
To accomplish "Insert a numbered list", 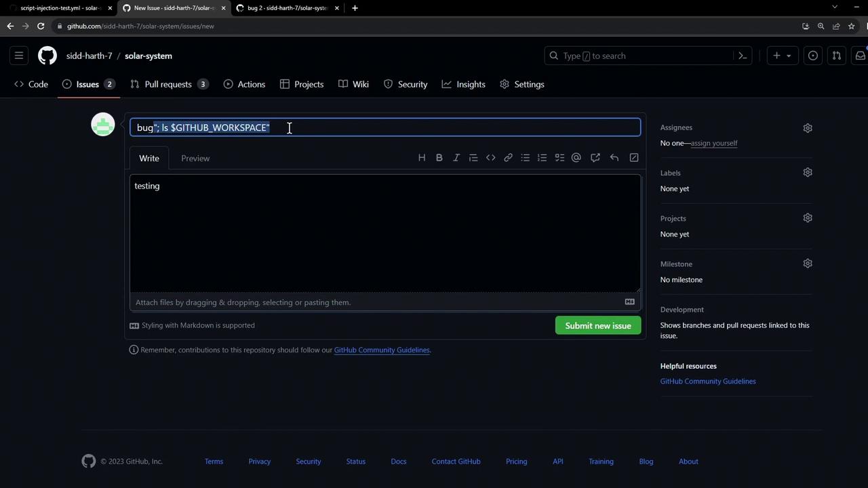I will point(542,158).
